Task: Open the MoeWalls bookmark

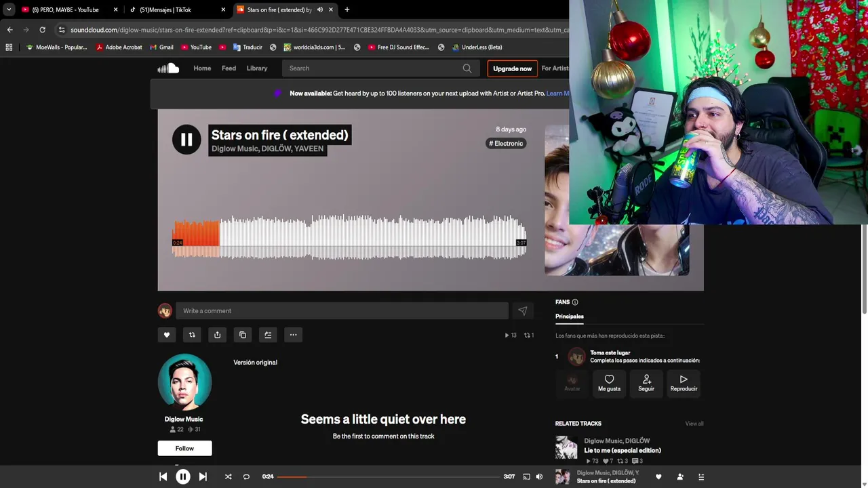Action: click(56, 47)
